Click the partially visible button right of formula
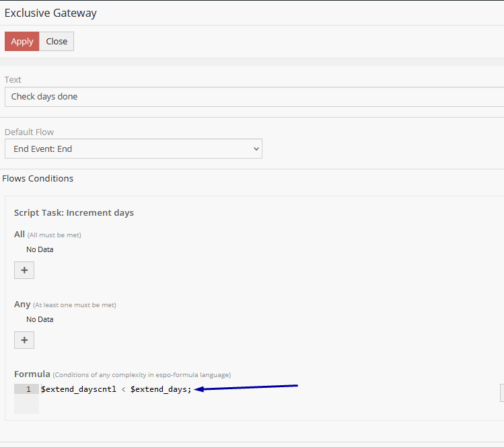The image size is (504, 447). pos(501,393)
